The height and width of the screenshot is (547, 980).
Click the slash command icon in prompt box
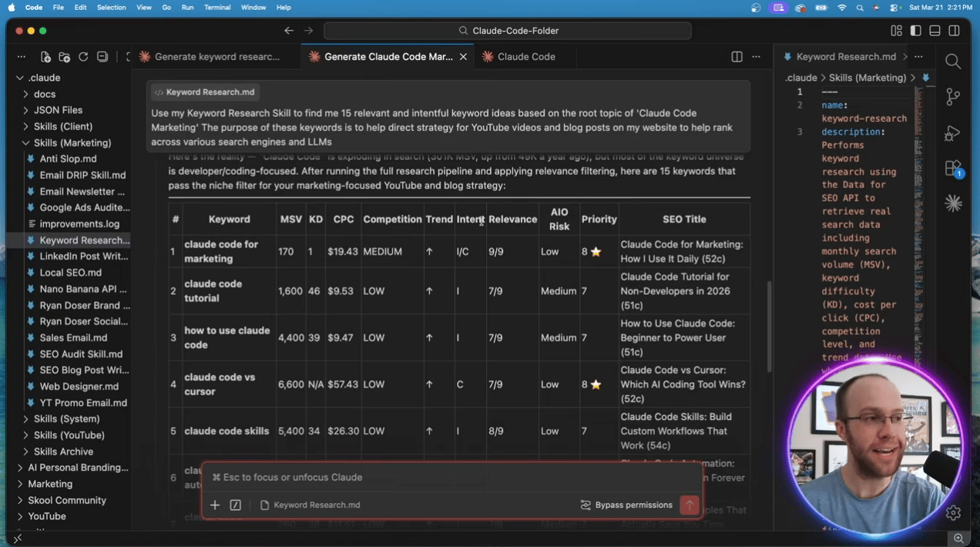point(236,505)
